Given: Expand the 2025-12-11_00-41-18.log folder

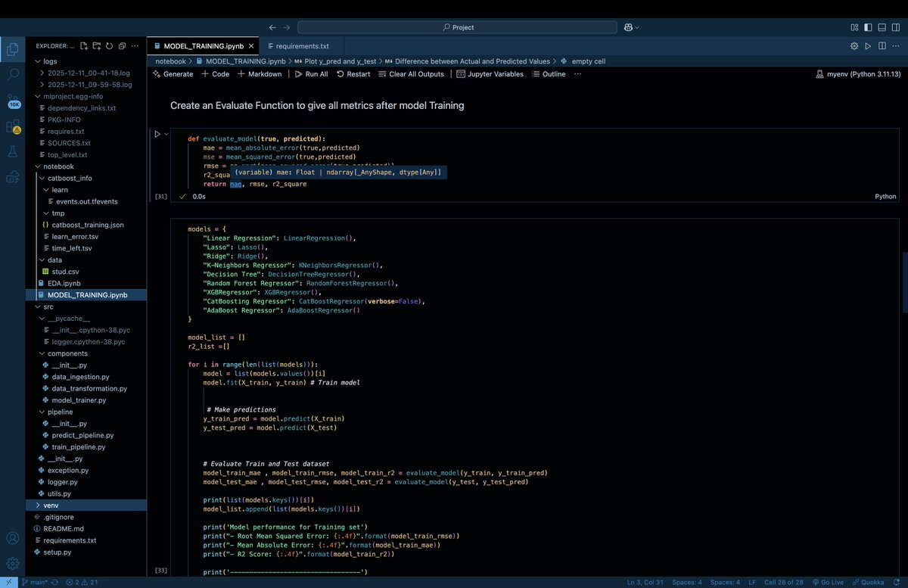Looking at the screenshot, I should coord(85,73).
